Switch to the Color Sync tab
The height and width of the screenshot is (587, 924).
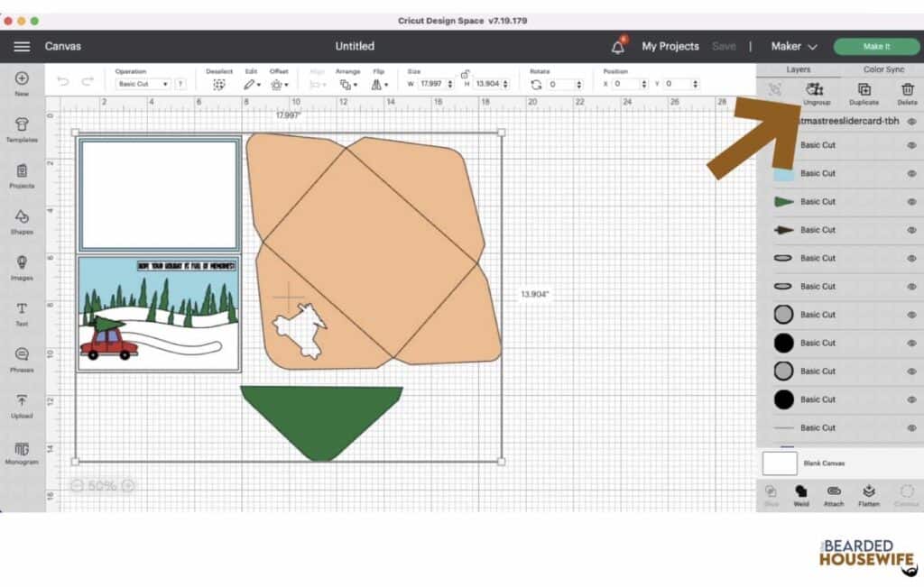click(x=882, y=69)
